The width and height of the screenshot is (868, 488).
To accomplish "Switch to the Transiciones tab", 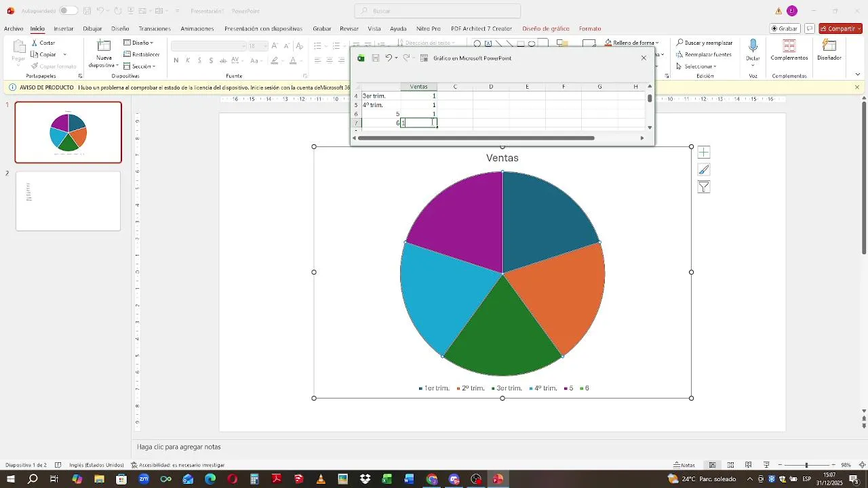I will pos(155,28).
